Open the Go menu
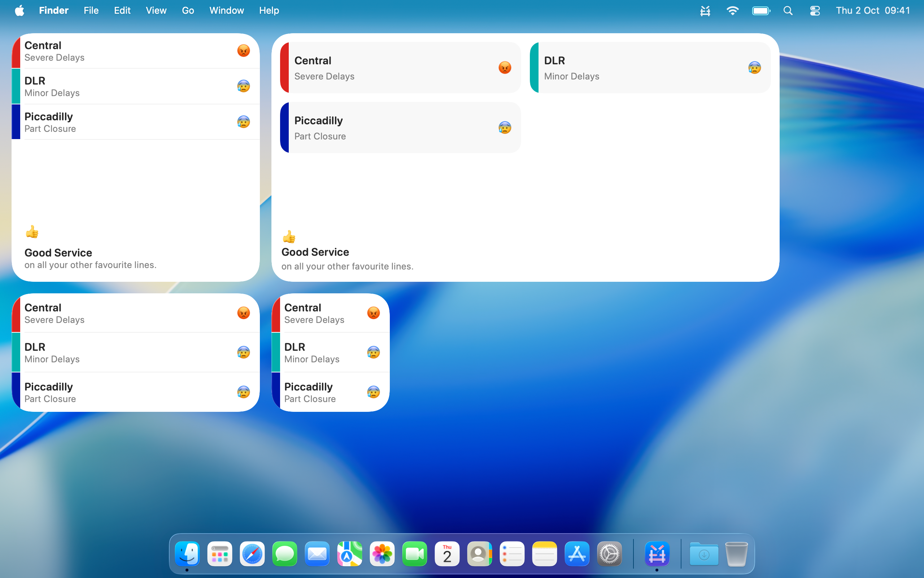Screen dimensions: 924x578 tap(188, 10)
